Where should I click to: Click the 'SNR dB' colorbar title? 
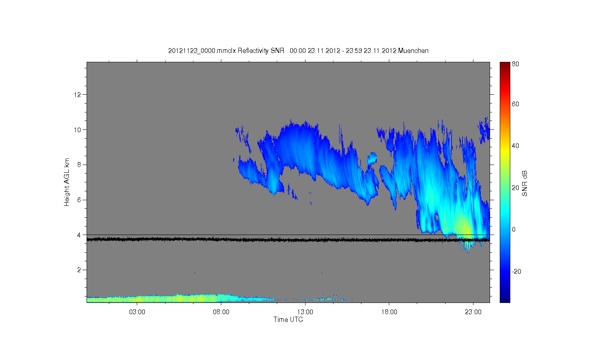tap(525, 183)
